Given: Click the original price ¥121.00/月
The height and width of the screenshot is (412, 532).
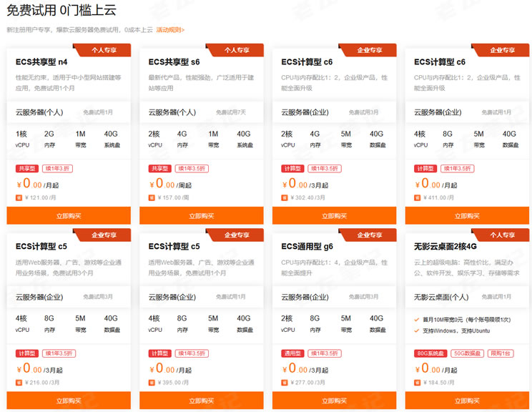Looking at the screenshot, I should (40, 198).
